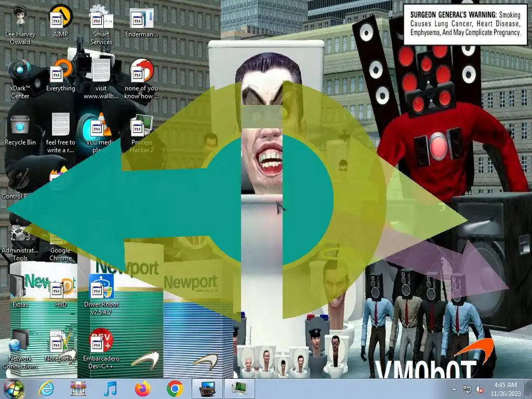Open the clock showing 4:45 AM
This screenshot has height=399, width=532.
click(506, 389)
